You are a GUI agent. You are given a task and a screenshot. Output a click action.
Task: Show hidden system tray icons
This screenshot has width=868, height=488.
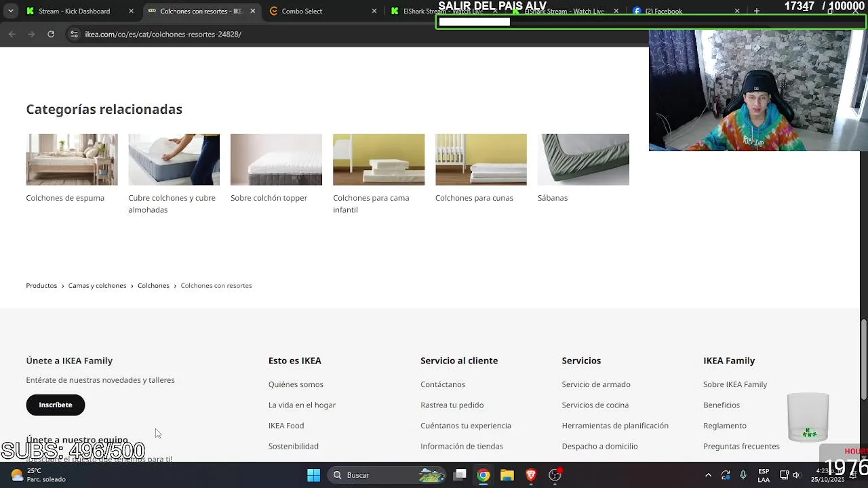(708, 475)
